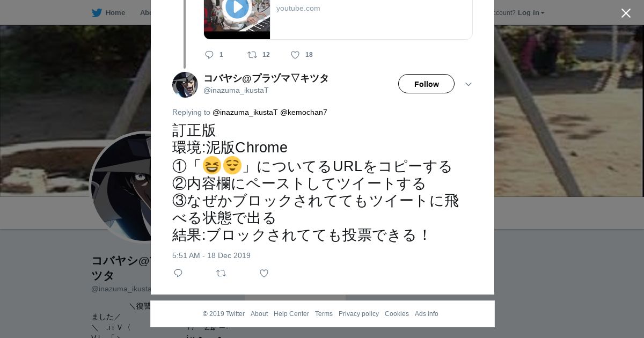Open Help Center in footer
644x338 pixels.
(291, 314)
